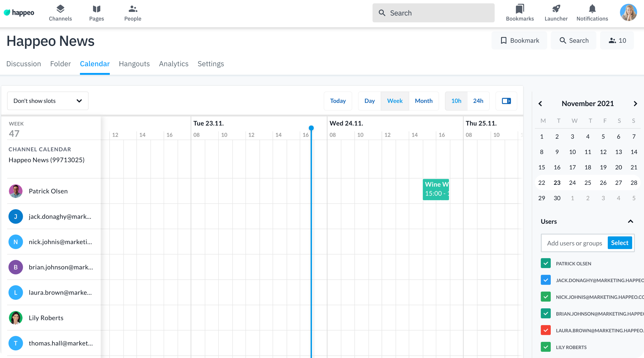
Task: Open Channels in the top navigation
Action: pos(60,13)
